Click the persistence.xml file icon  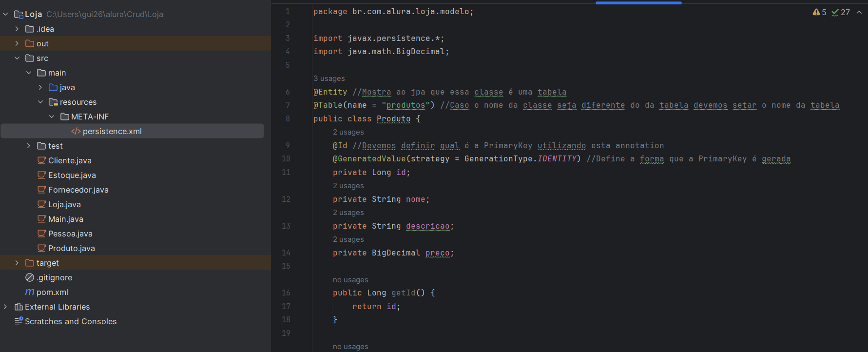click(76, 131)
